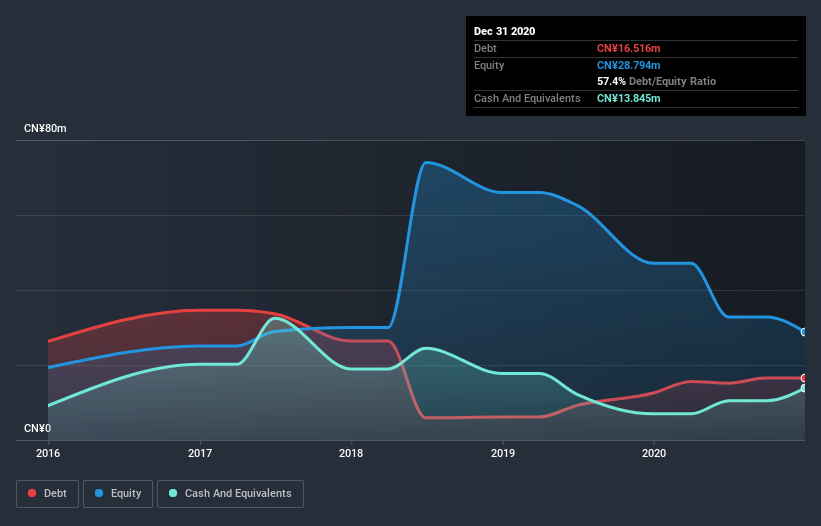Click the Equity row label in tooltip
This screenshot has width=821, height=526.
pos(489,65)
